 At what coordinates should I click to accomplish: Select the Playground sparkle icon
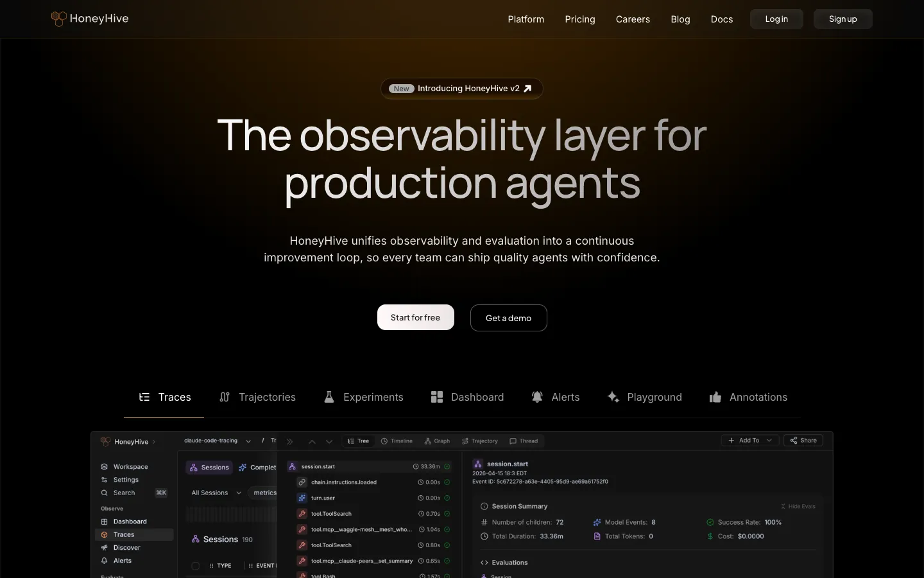coord(613,397)
